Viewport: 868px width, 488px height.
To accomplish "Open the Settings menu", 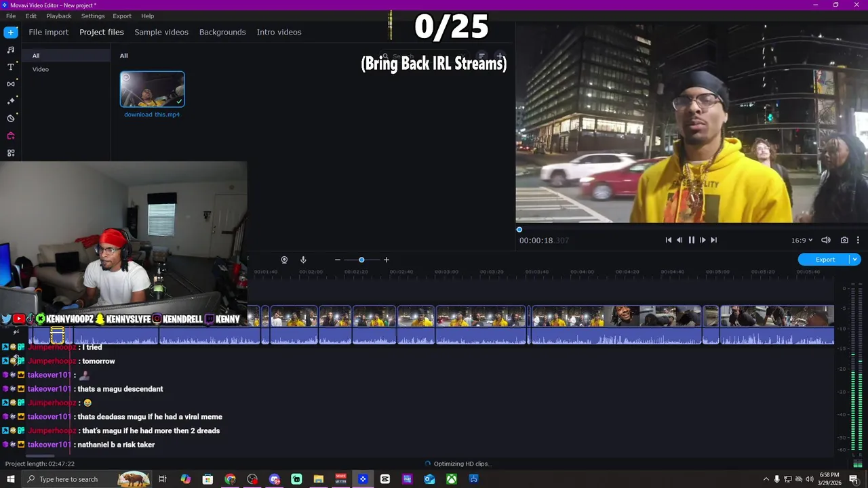I will pyautogui.click(x=93, y=16).
